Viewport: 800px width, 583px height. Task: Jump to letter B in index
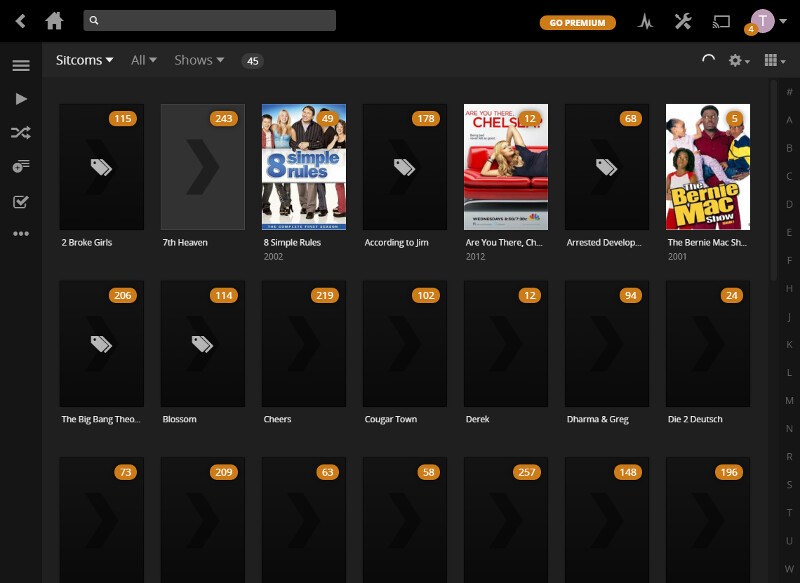[789, 148]
